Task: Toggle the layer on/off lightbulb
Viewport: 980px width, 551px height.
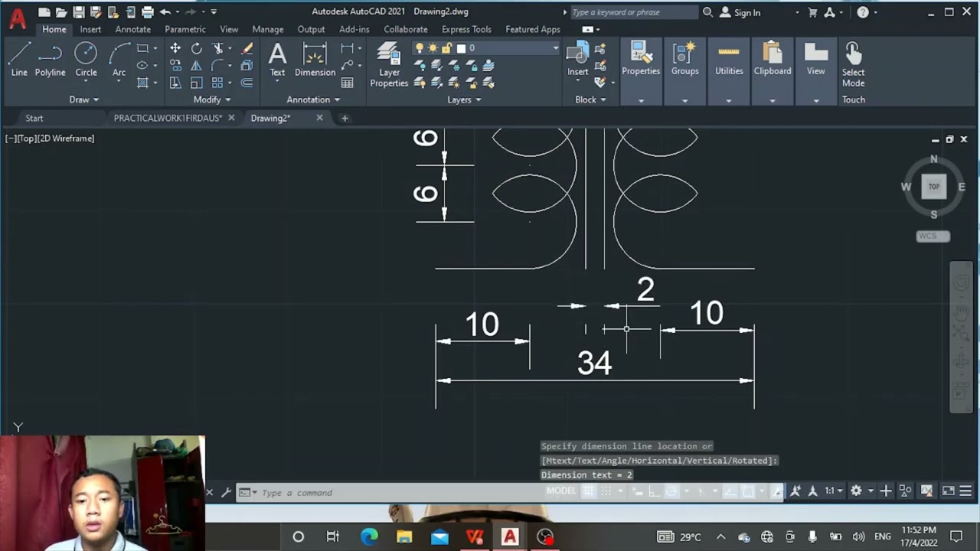Action: coord(420,48)
